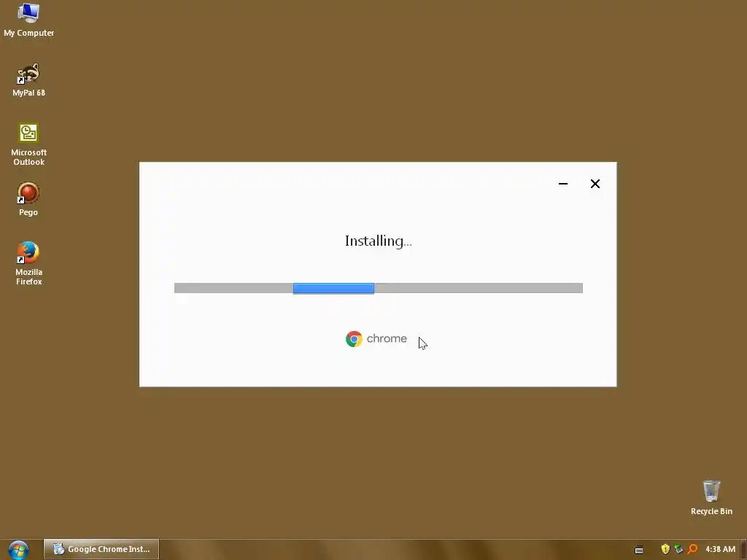Click the 4:38 AM taskbar clock

click(720, 549)
